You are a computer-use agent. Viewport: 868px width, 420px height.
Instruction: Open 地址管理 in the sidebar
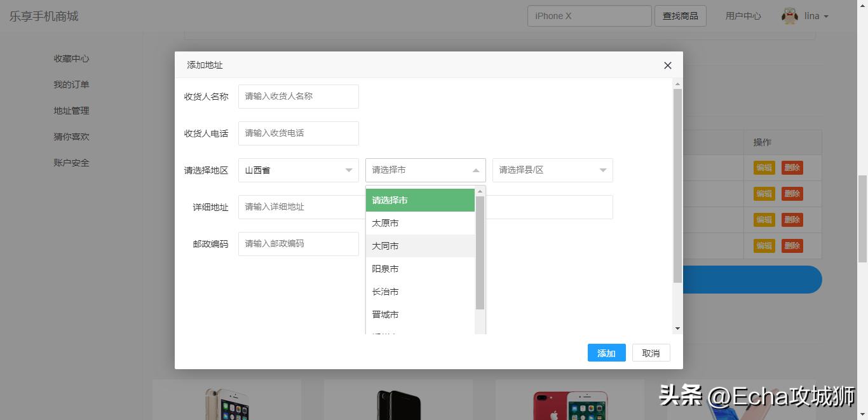(x=72, y=110)
